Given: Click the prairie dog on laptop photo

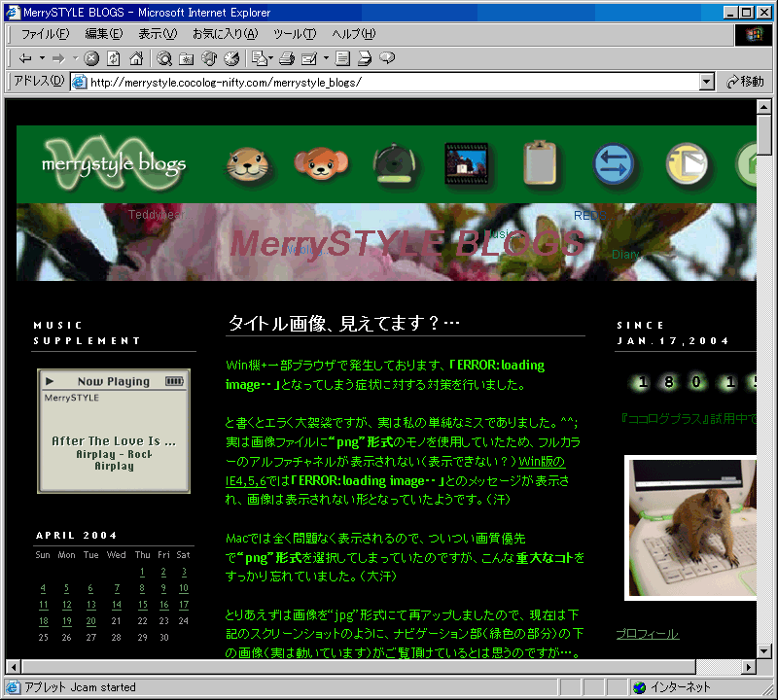Looking at the screenshot, I should [x=690, y=528].
